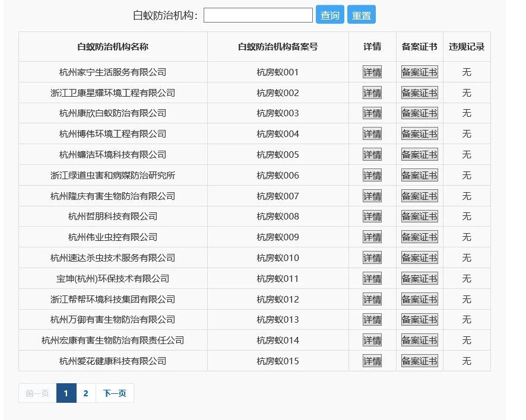The width and height of the screenshot is (526, 420).
Task: Go to page 2 of results
Action: [x=86, y=393]
